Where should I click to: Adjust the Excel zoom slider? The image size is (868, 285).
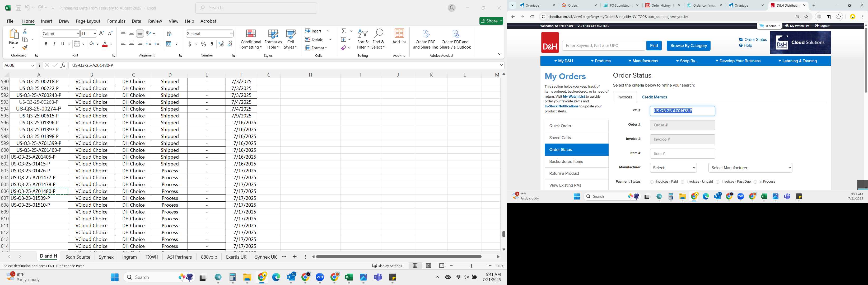pyautogui.click(x=471, y=265)
